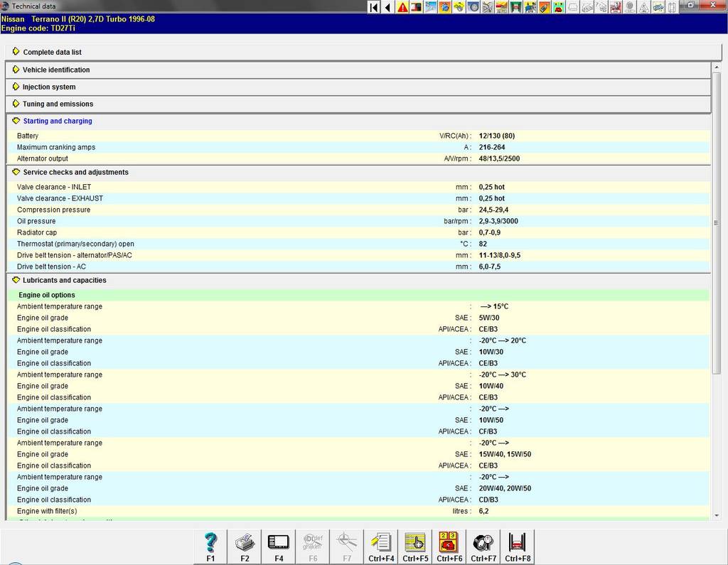This screenshot has width=728, height=565.
Task: Click the green vehicle lift toolbar icon
Action: tap(516, 7)
